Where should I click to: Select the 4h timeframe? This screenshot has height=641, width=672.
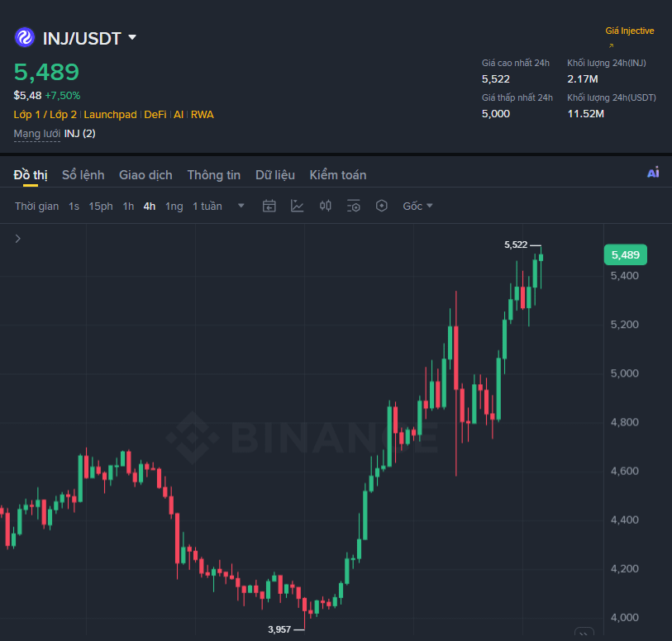(149, 207)
